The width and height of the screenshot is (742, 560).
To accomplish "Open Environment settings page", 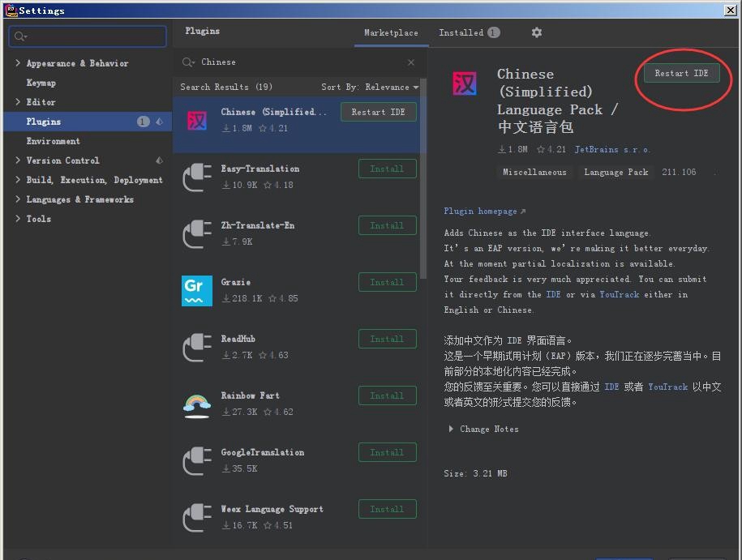I will 53,141.
